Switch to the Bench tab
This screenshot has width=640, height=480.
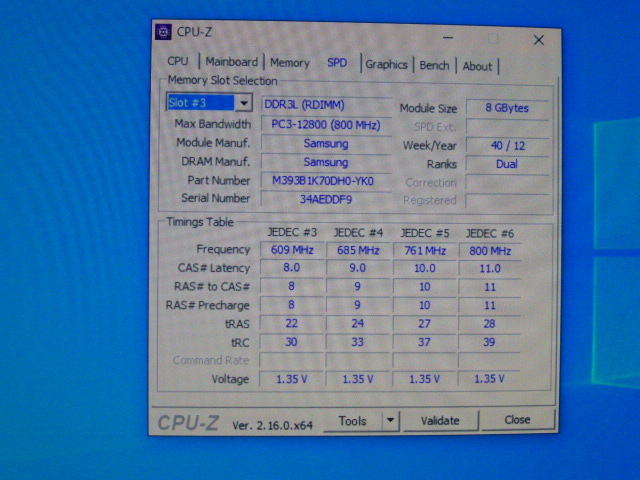tap(434, 65)
